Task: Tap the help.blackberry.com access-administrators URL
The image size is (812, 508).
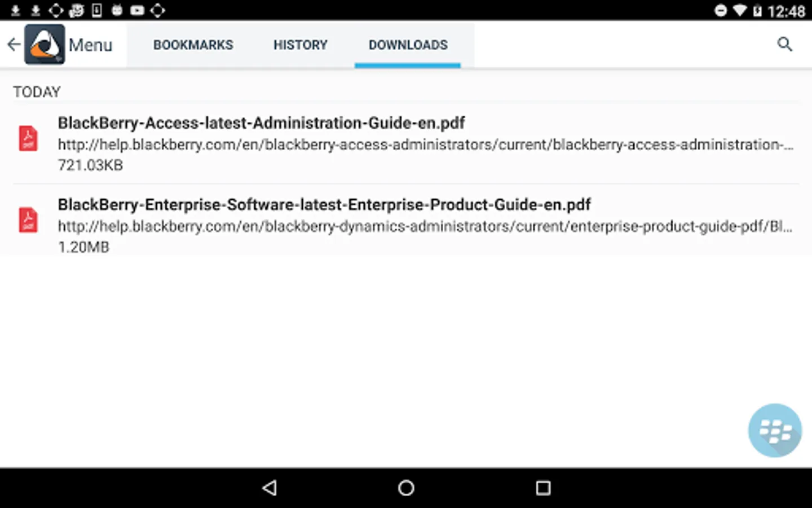Action: (x=426, y=145)
